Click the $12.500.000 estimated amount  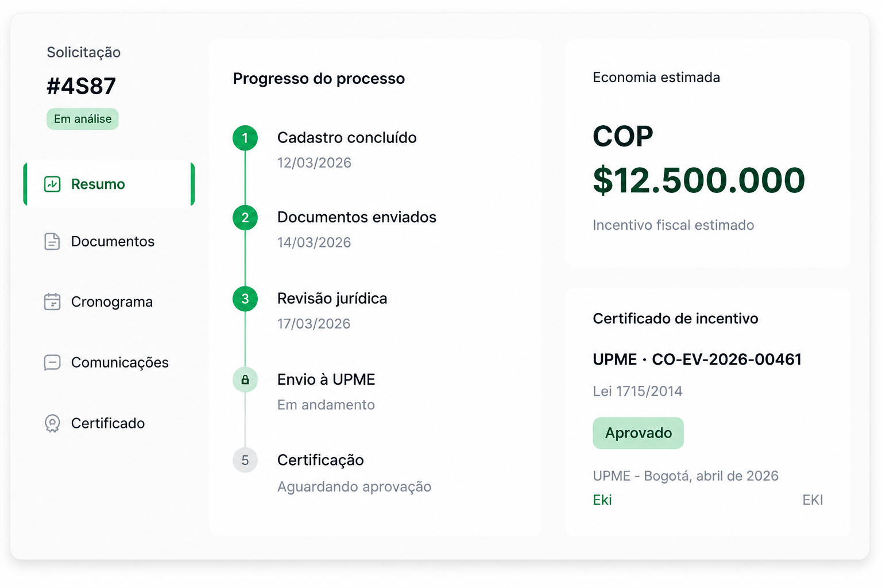click(x=699, y=180)
